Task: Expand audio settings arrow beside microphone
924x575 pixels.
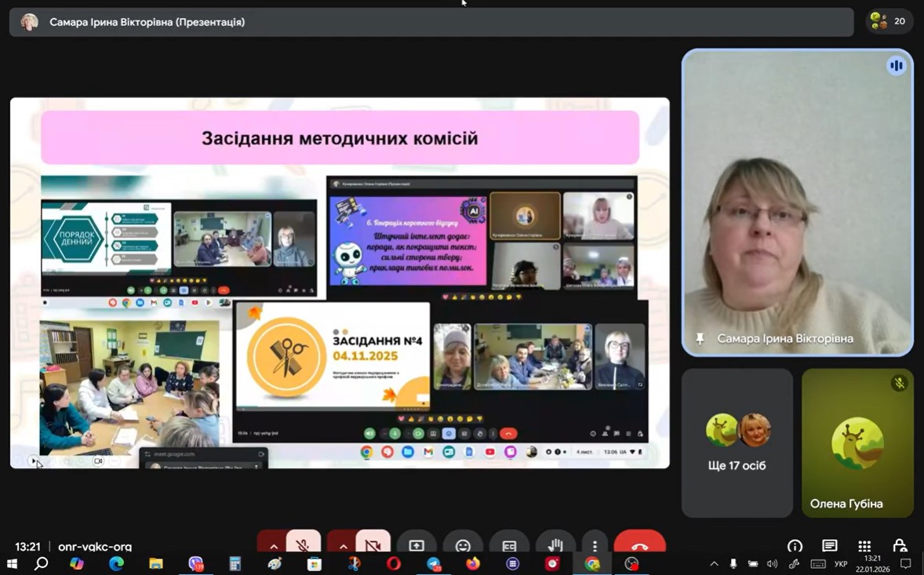Action: pyautogui.click(x=273, y=545)
